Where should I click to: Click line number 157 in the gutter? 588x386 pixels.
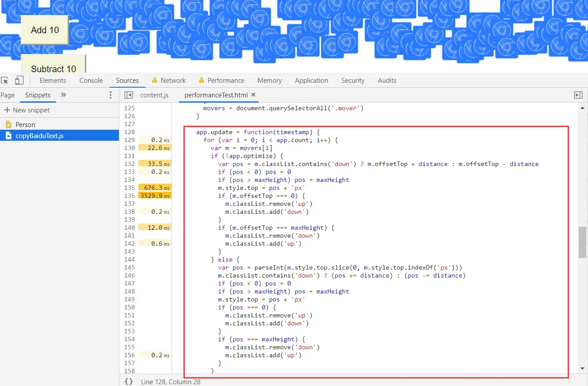pos(129,363)
